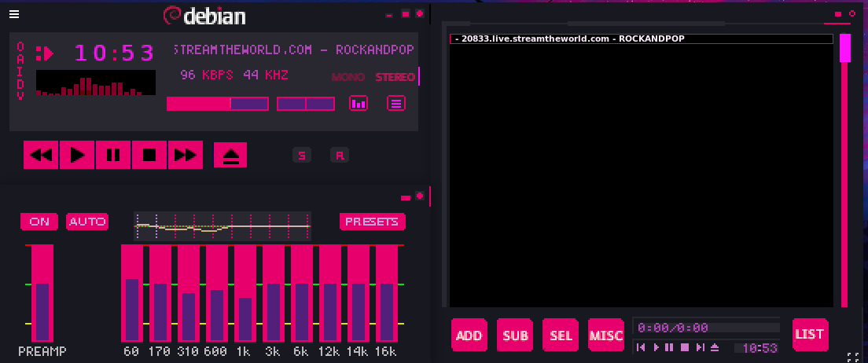Toggle the playlist window lines icon
868x363 pixels.
[x=396, y=103]
